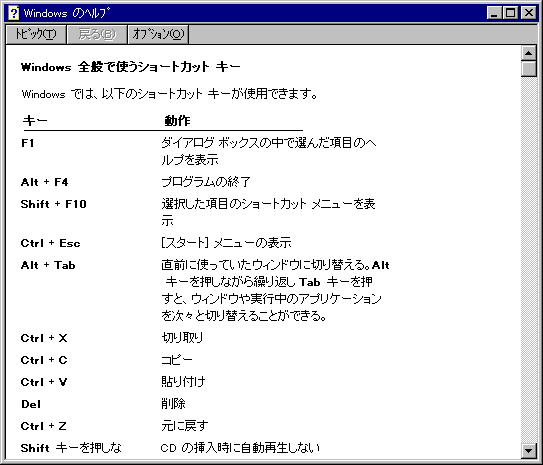The image size is (543, 465).
Task: Click the 動作 column header
Action: (177, 121)
